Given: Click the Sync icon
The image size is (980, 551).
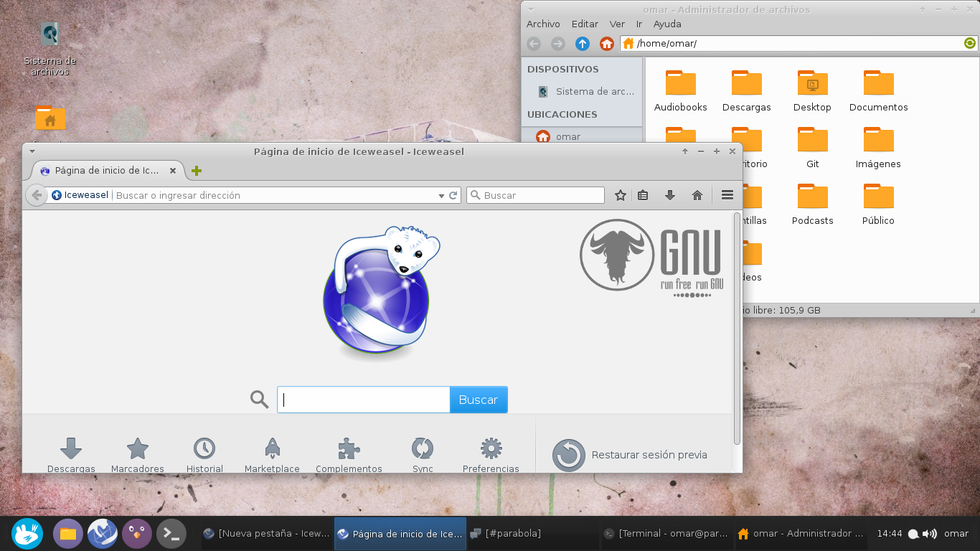Looking at the screenshot, I should coord(423,448).
